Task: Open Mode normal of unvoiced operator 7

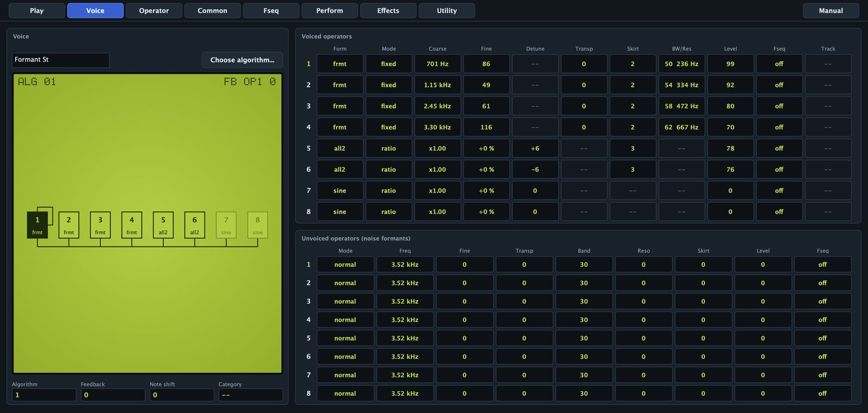Action: 346,375
